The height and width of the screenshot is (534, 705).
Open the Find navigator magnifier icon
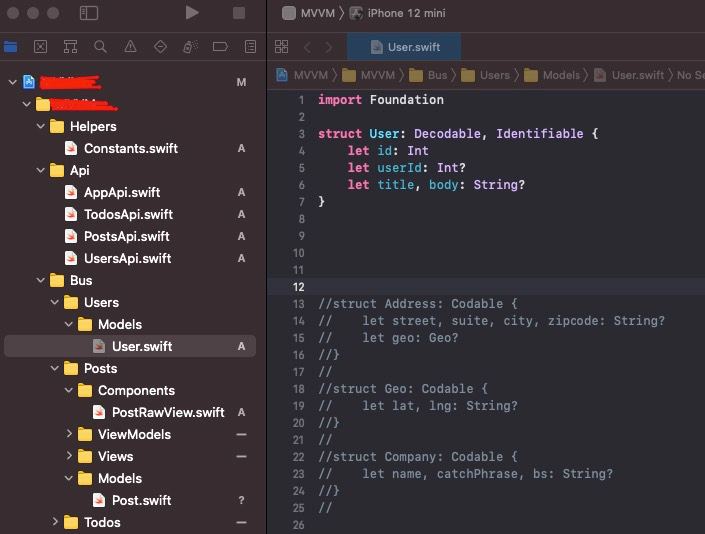[100, 46]
